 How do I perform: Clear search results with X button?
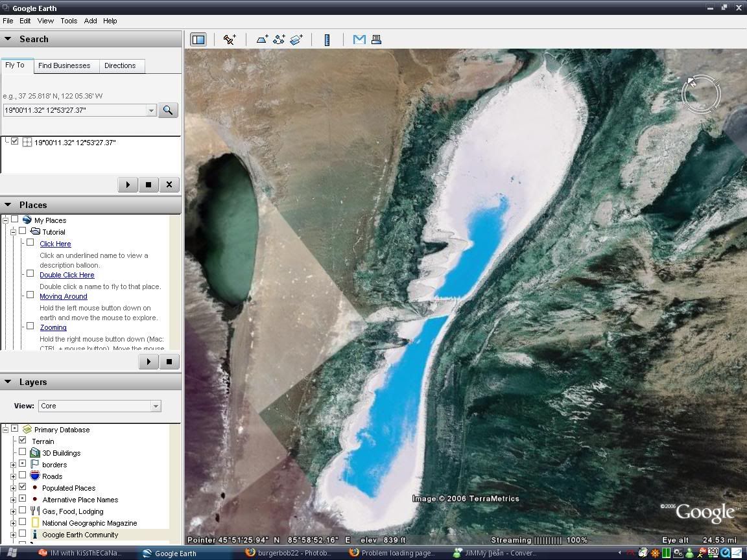coord(169,185)
